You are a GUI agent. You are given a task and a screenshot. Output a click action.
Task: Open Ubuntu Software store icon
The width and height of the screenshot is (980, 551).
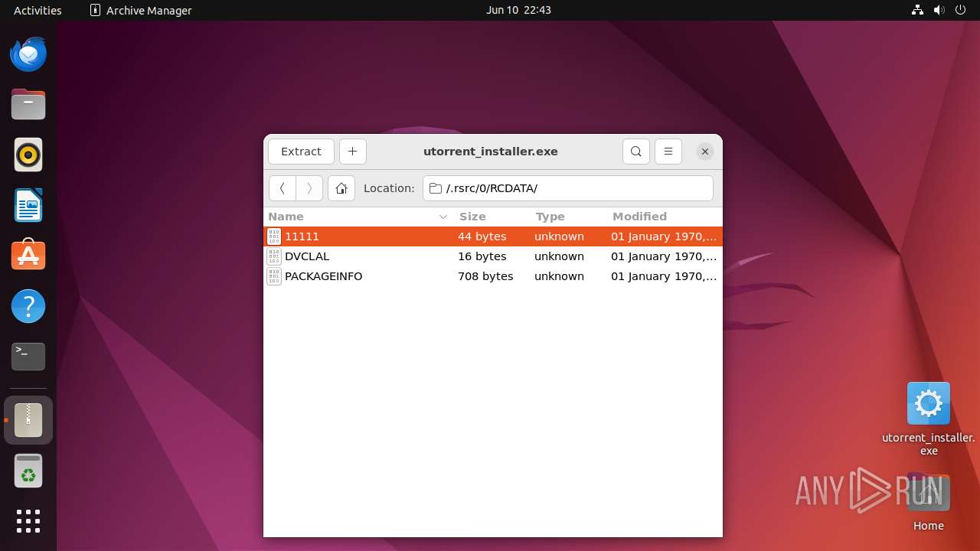28,256
